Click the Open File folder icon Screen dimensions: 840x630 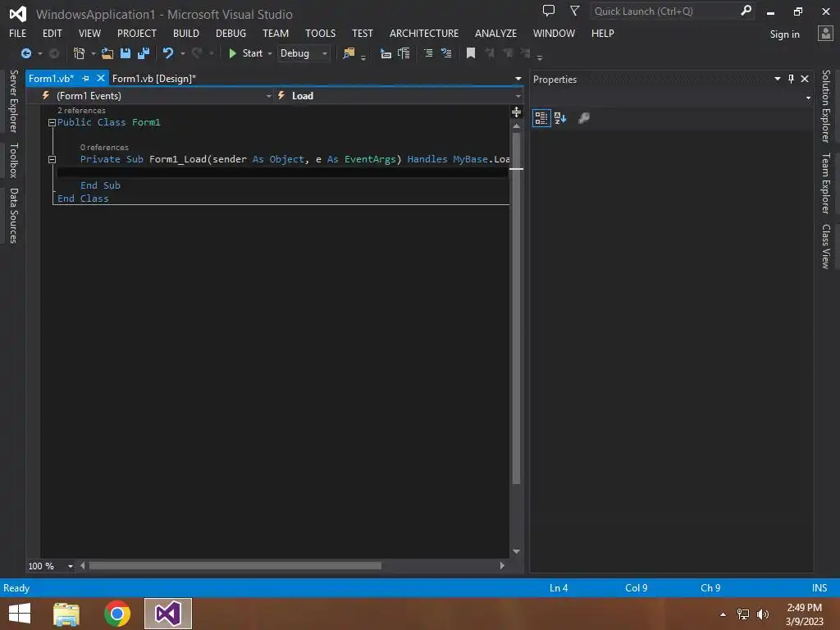107,53
